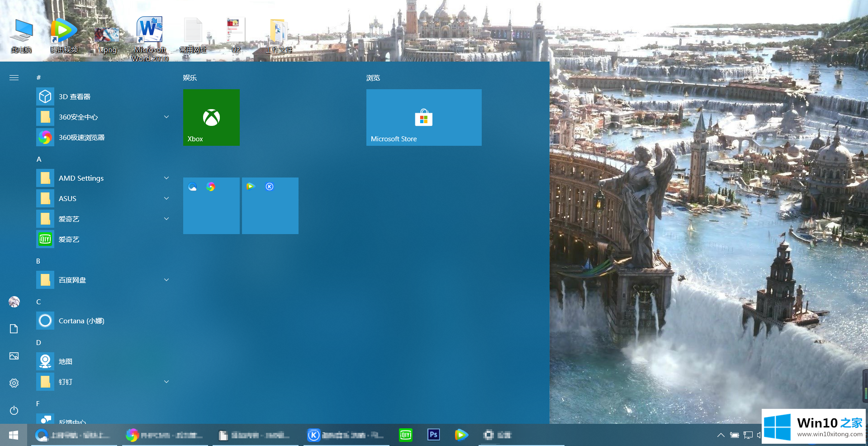Switch to the document file taskbar window

pos(256,435)
